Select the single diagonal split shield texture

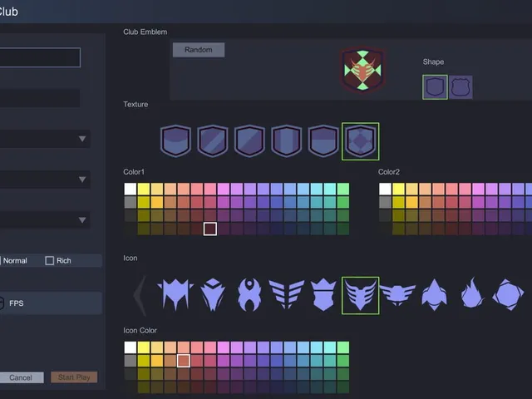(x=249, y=140)
